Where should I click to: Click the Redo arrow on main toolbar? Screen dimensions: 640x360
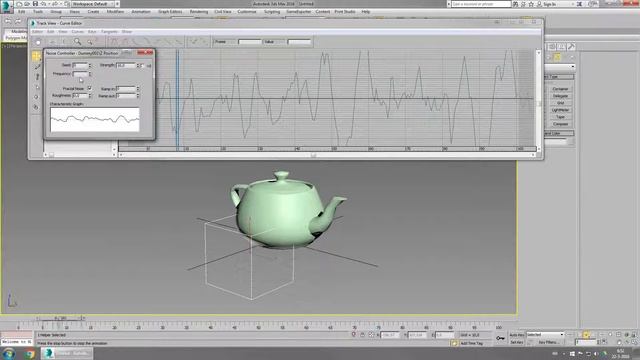(18, 21)
